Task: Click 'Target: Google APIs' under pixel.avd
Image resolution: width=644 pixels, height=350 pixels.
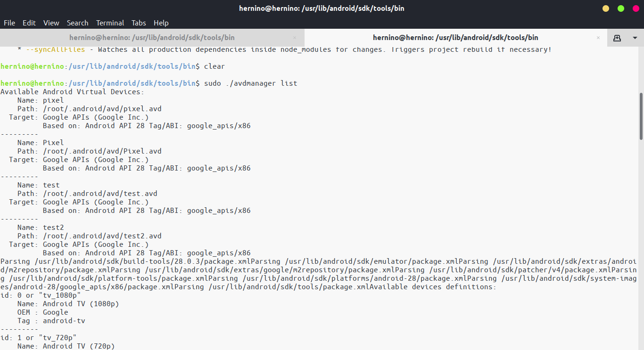Action: 79,117
